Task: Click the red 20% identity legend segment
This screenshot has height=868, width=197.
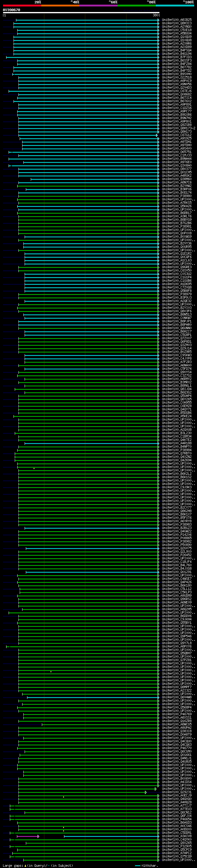Action: click(x=22, y=6)
